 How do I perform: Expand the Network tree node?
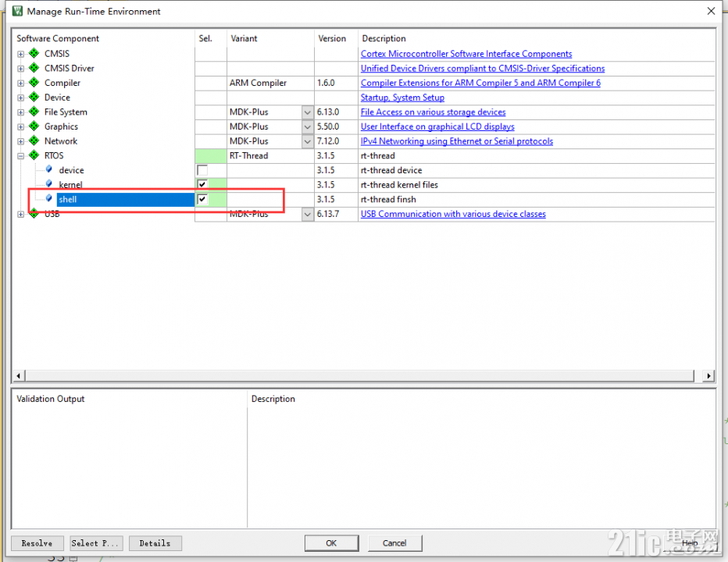[20, 141]
